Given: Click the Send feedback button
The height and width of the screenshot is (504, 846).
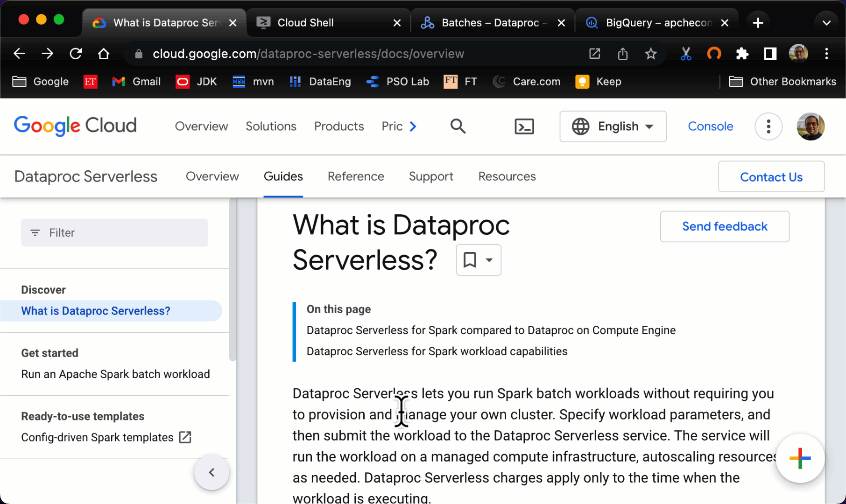Looking at the screenshot, I should click(725, 226).
